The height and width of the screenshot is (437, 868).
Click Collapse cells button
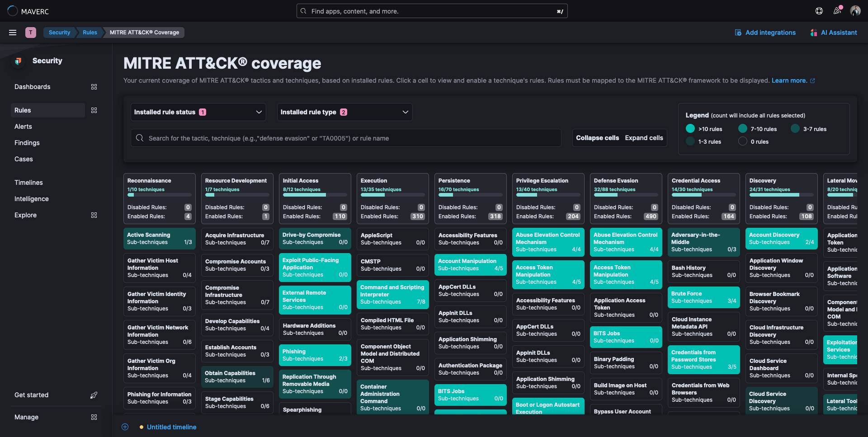click(x=597, y=138)
